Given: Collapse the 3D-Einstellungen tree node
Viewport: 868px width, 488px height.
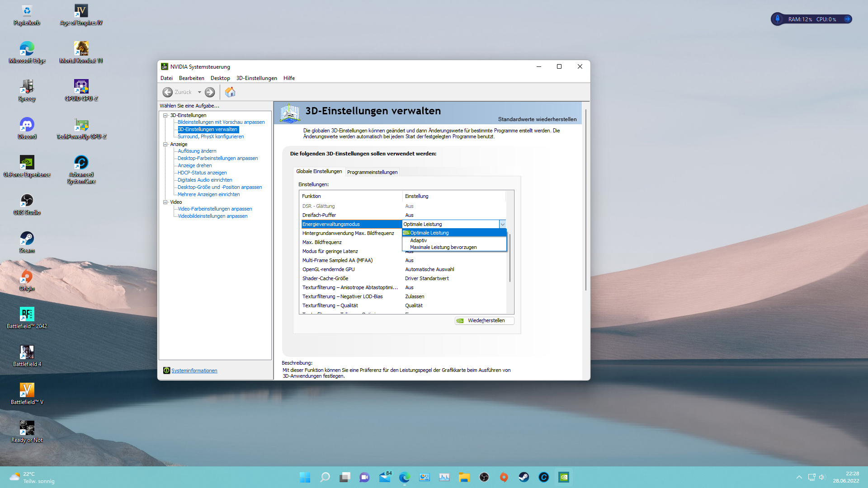Looking at the screenshot, I should pyautogui.click(x=165, y=115).
